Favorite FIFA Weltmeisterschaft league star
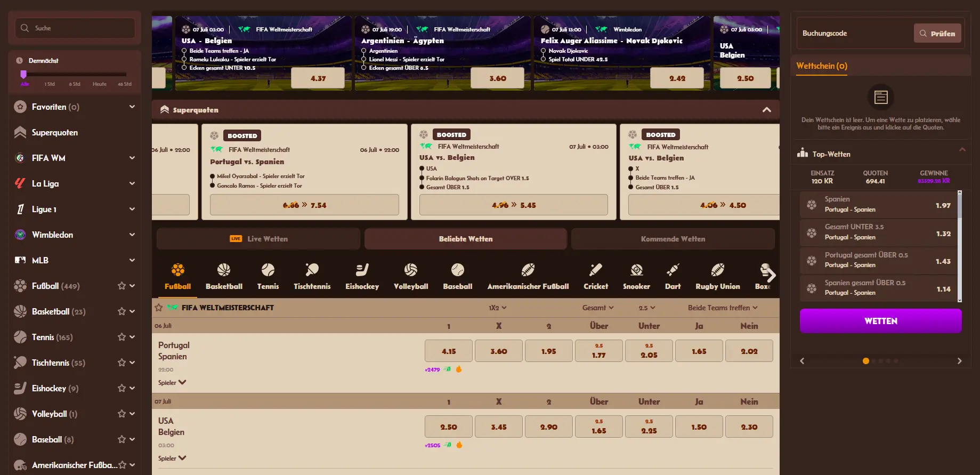 [158, 308]
